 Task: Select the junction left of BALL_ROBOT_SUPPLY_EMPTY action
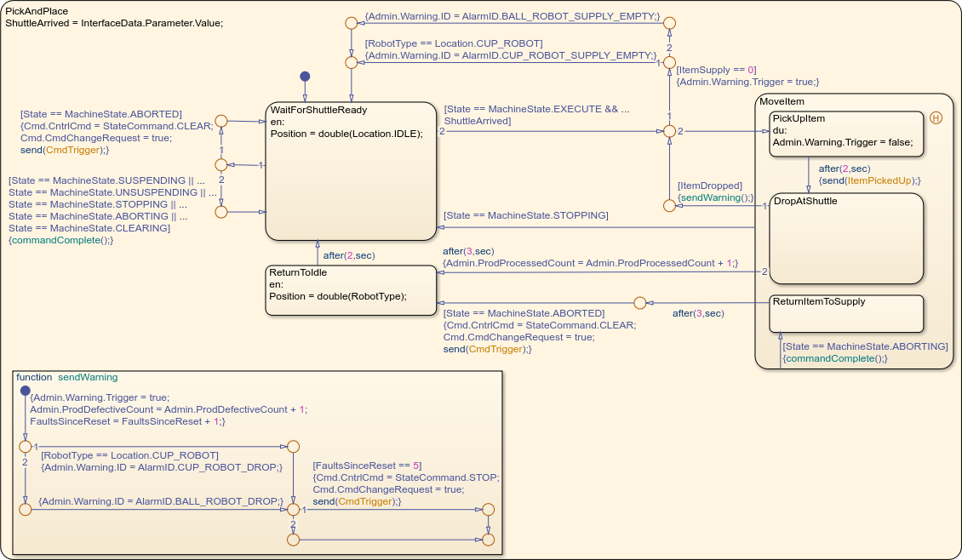pyautogui.click(x=351, y=22)
